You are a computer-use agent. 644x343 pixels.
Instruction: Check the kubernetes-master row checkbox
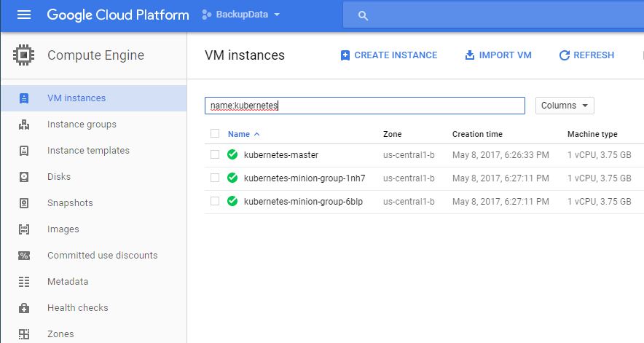click(x=215, y=154)
